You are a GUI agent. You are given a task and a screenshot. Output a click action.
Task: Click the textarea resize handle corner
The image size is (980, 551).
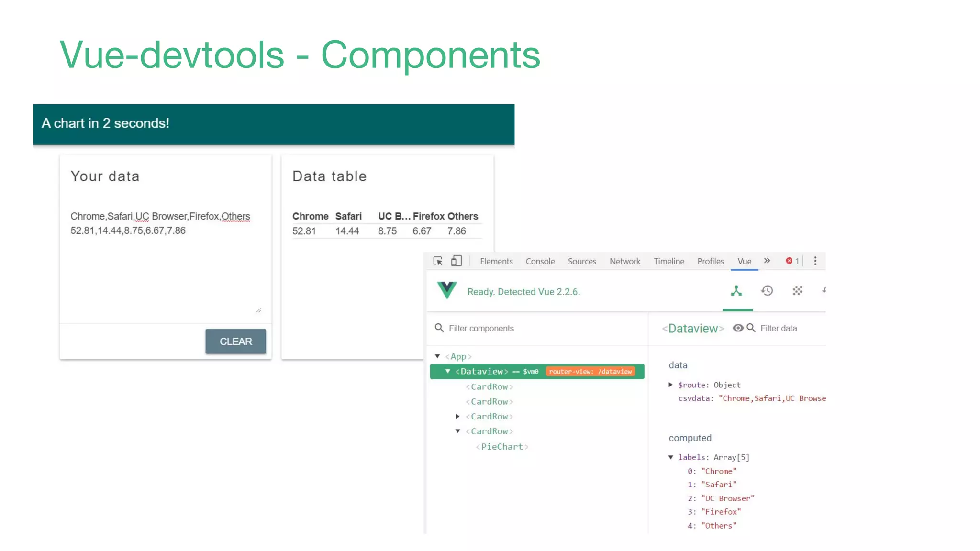[259, 310]
